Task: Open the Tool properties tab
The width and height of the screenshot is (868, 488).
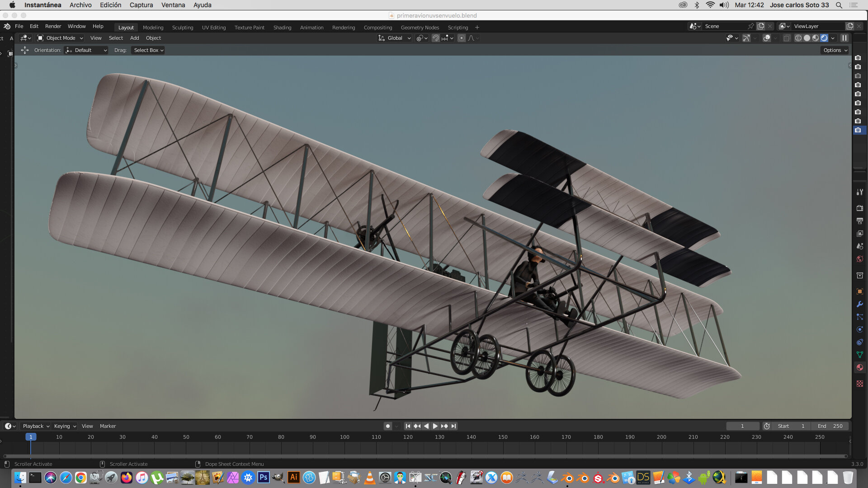Action: (x=859, y=192)
